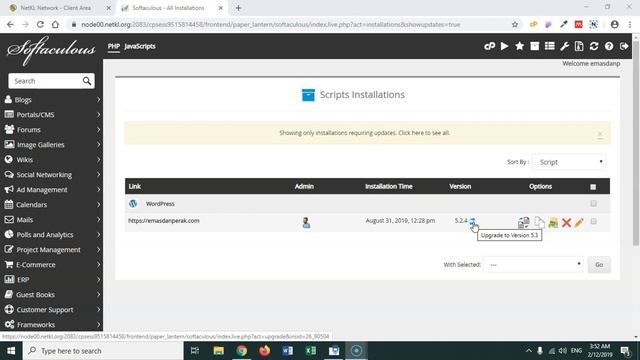The width and height of the screenshot is (640, 360).
Task: Open the With Selected dropdown
Action: coord(533,264)
